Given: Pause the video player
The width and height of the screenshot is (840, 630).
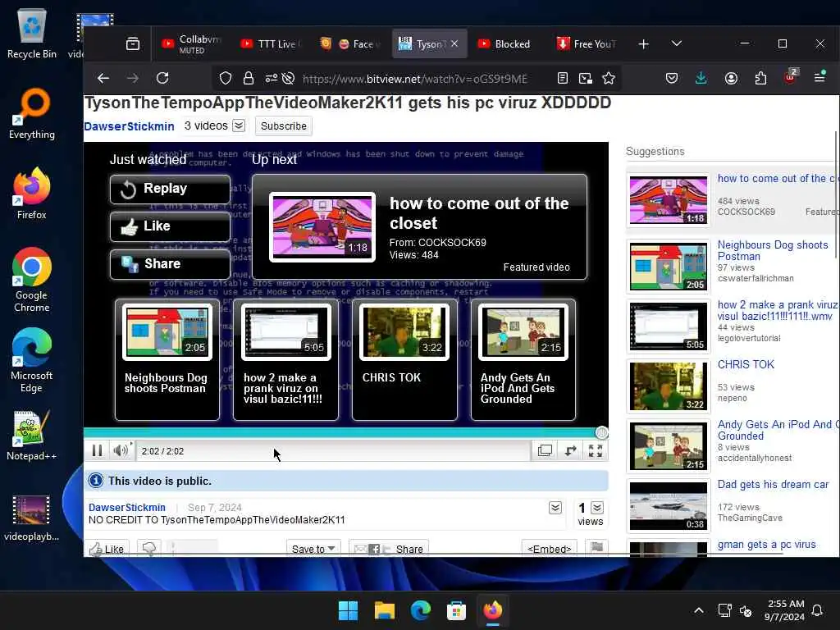Looking at the screenshot, I should pyautogui.click(x=97, y=450).
